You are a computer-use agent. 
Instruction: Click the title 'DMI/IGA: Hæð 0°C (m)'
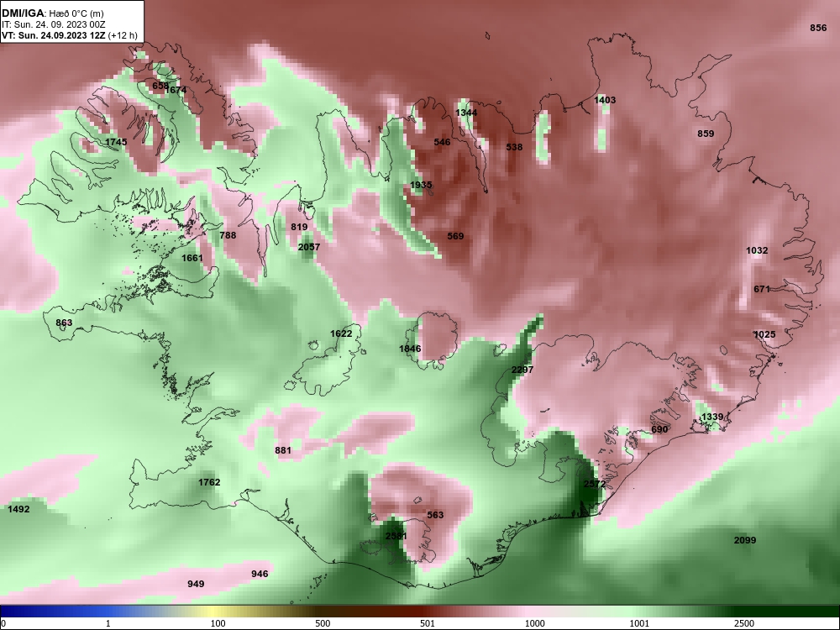pos(52,13)
